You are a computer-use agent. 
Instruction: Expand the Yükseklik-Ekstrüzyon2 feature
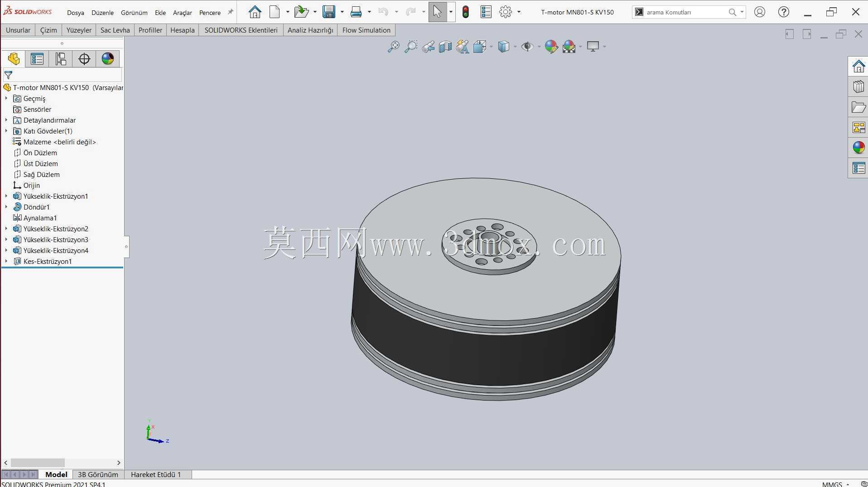(x=6, y=229)
